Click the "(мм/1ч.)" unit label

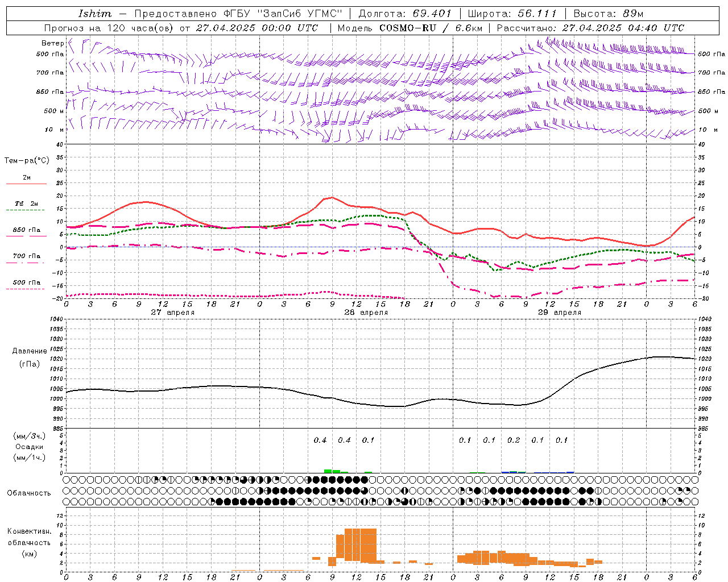[x=30, y=458]
